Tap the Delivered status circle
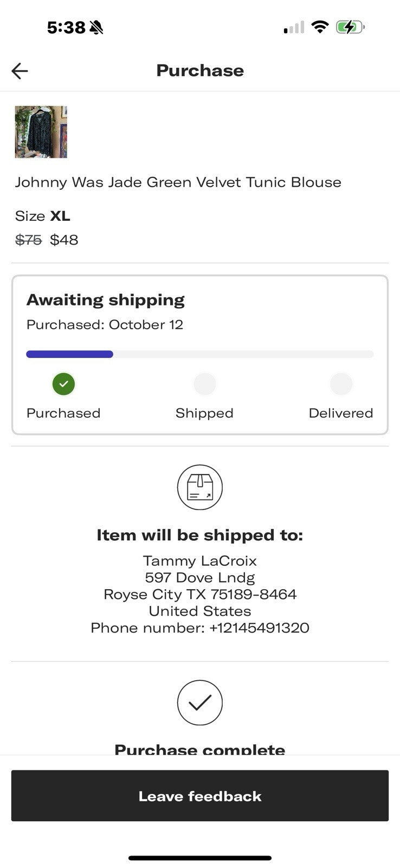The width and height of the screenshot is (400, 868). (x=341, y=384)
